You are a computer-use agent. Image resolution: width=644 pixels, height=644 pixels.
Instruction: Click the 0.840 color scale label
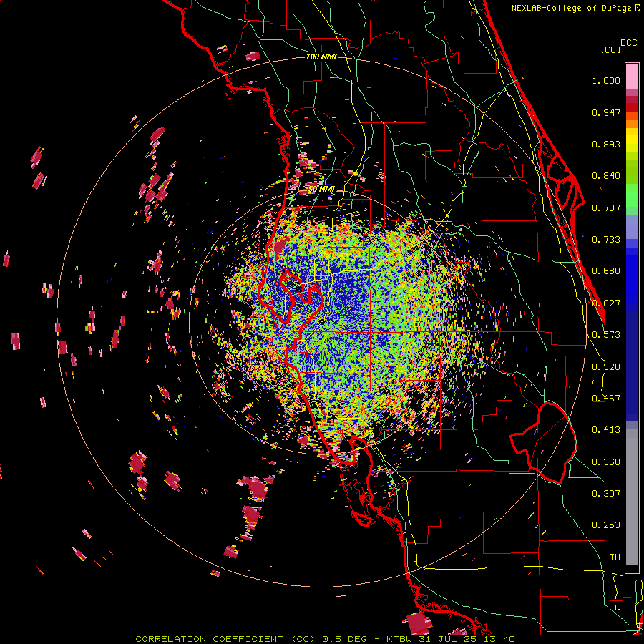pyautogui.click(x=606, y=176)
